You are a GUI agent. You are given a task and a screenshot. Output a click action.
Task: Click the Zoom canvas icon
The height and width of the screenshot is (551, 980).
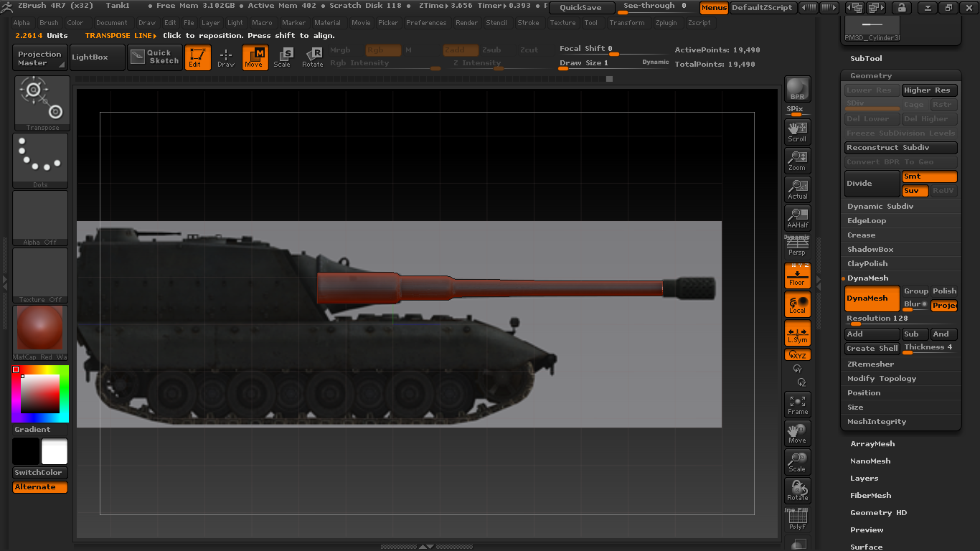point(797,160)
